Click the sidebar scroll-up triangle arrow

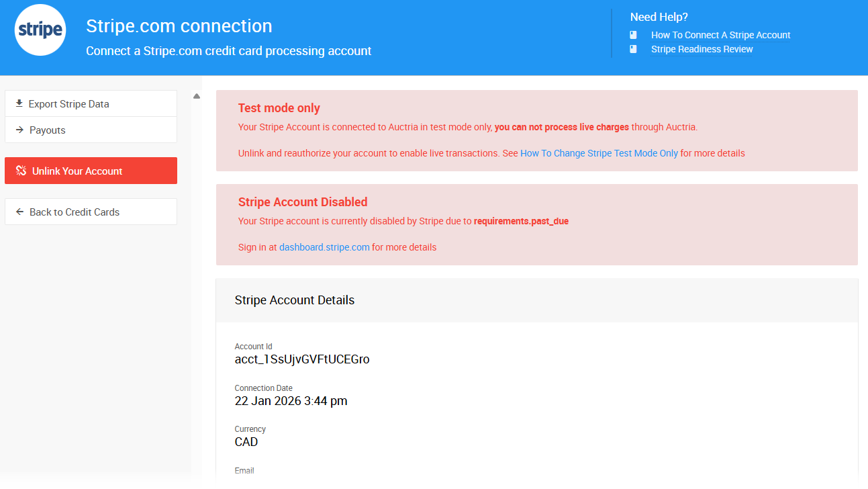click(197, 96)
